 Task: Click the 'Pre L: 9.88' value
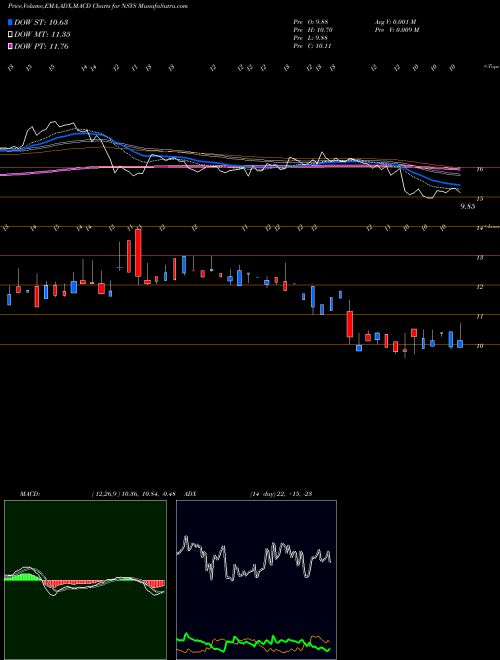pos(312,38)
